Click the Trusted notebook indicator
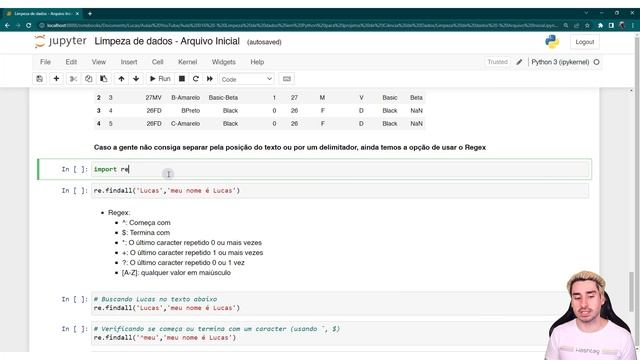The image size is (640, 360). tap(498, 62)
